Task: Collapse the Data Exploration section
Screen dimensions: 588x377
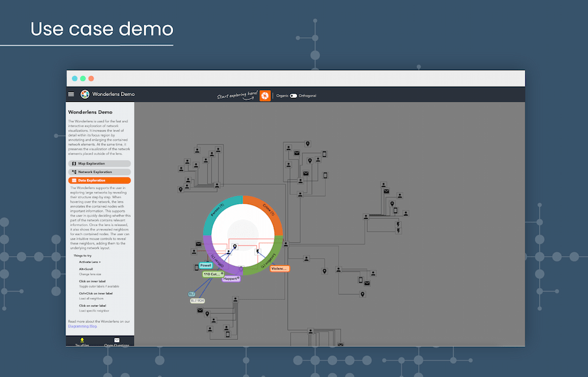Action: coord(99,180)
